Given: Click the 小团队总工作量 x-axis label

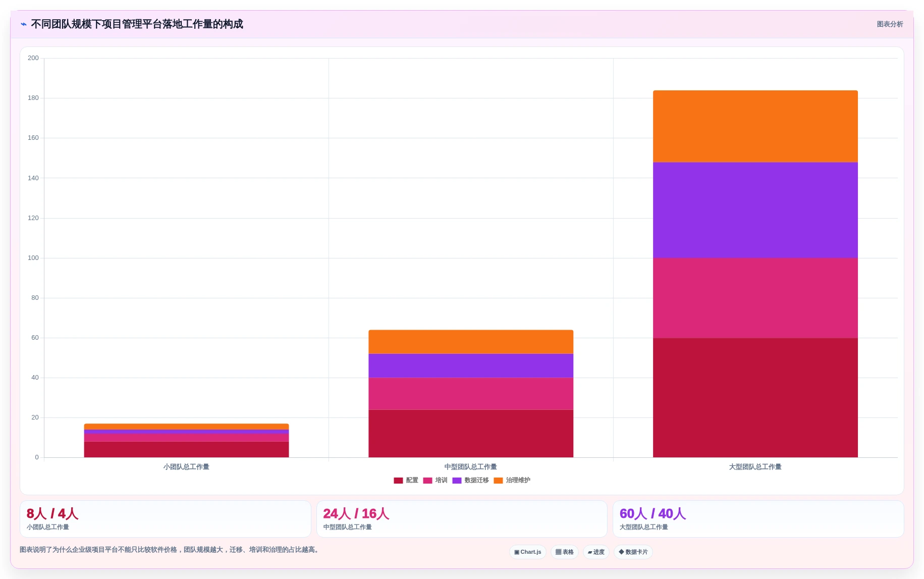Looking at the screenshot, I should 186,467.
